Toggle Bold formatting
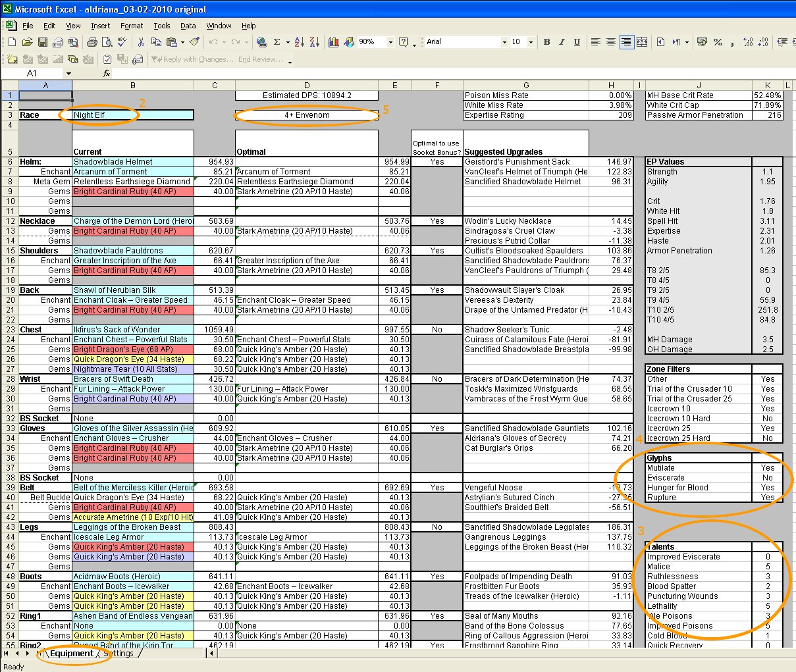796x672 pixels. pos(546,42)
